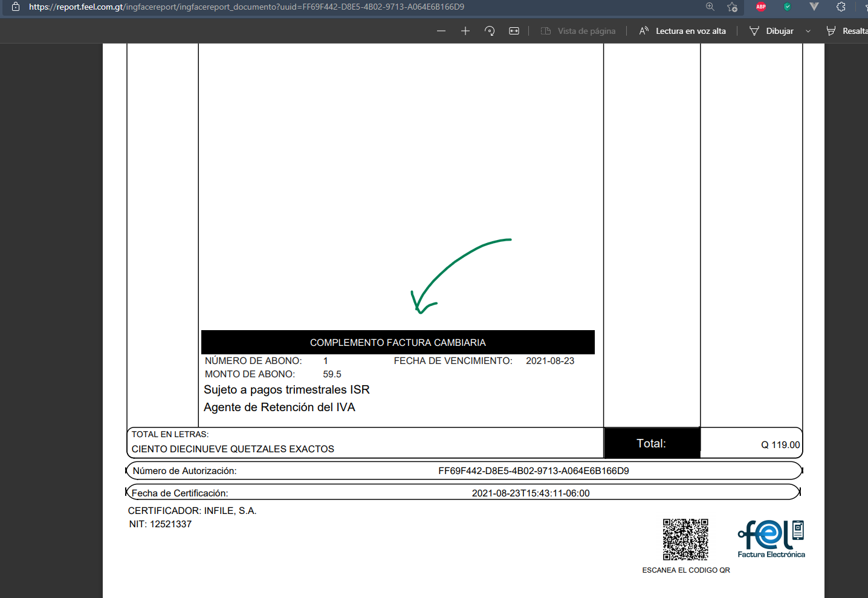868x598 pixels.
Task: Add this page to favorites
Action: 732,7
